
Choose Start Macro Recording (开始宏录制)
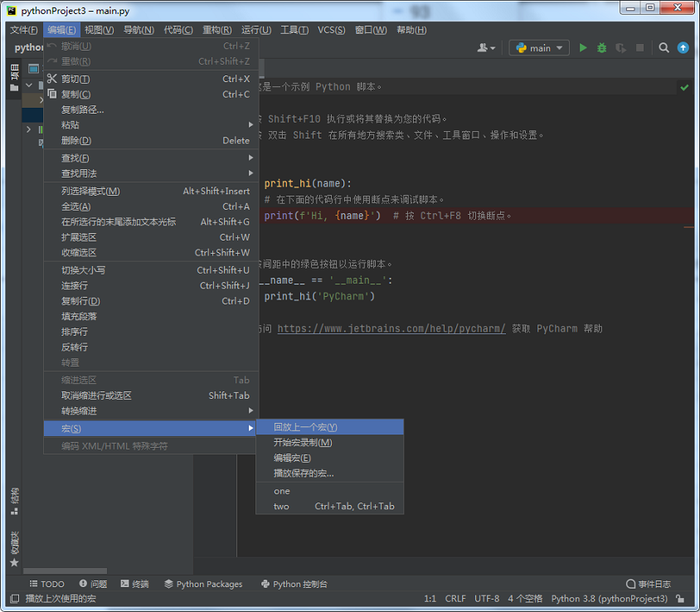[330, 442]
